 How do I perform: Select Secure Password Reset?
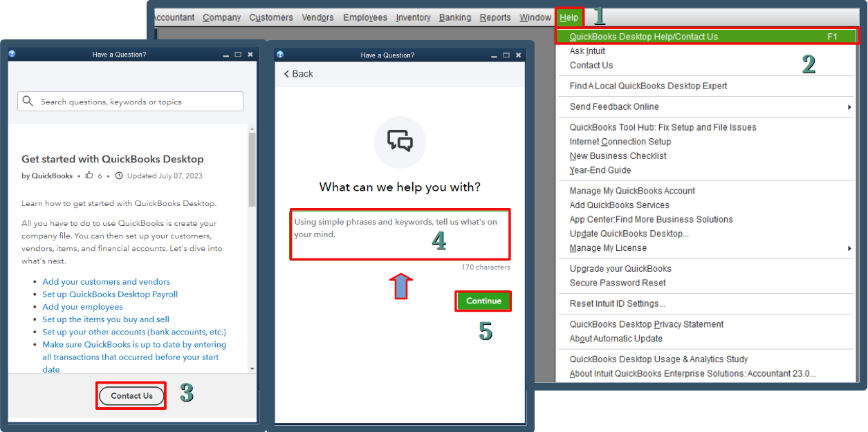(618, 283)
